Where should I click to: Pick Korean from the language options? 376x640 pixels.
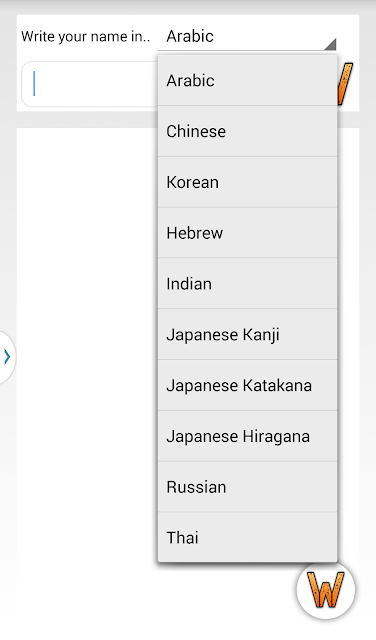[x=247, y=182]
